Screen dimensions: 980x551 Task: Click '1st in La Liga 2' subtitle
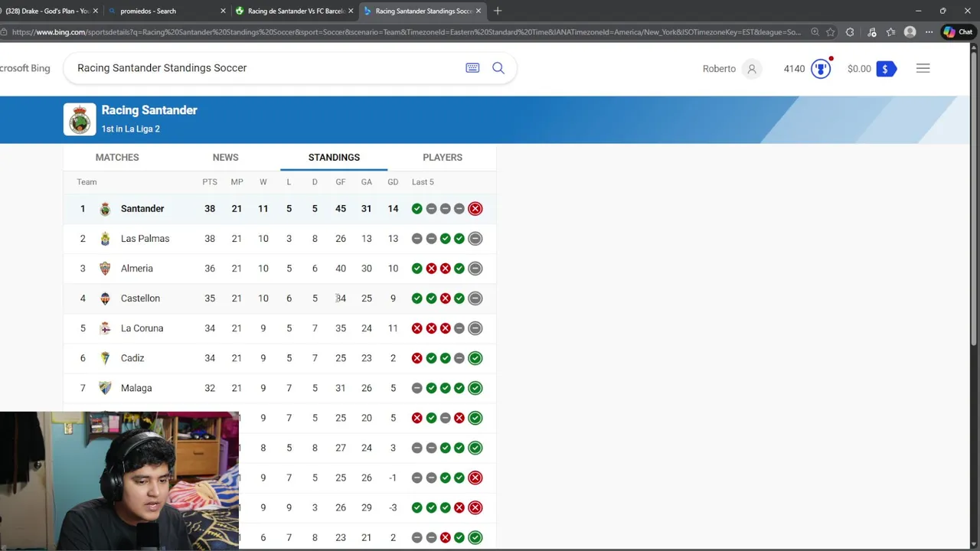point(131,129)
